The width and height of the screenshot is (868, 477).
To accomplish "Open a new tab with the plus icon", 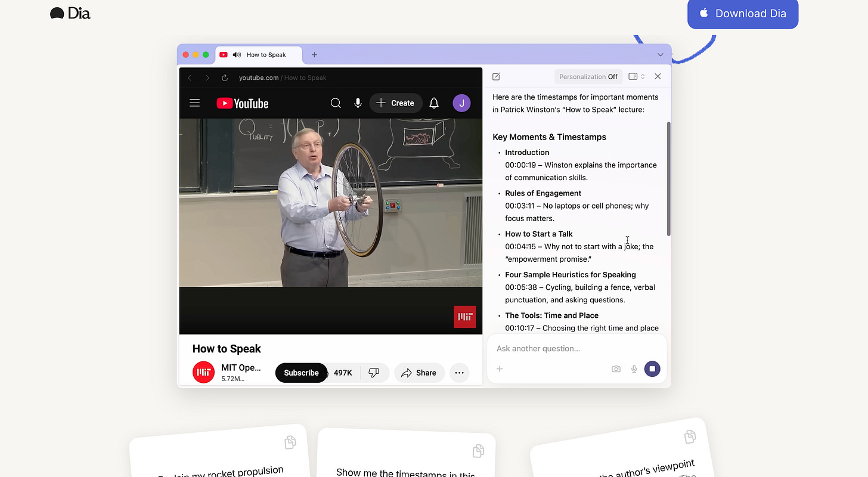I will point(314,55).
